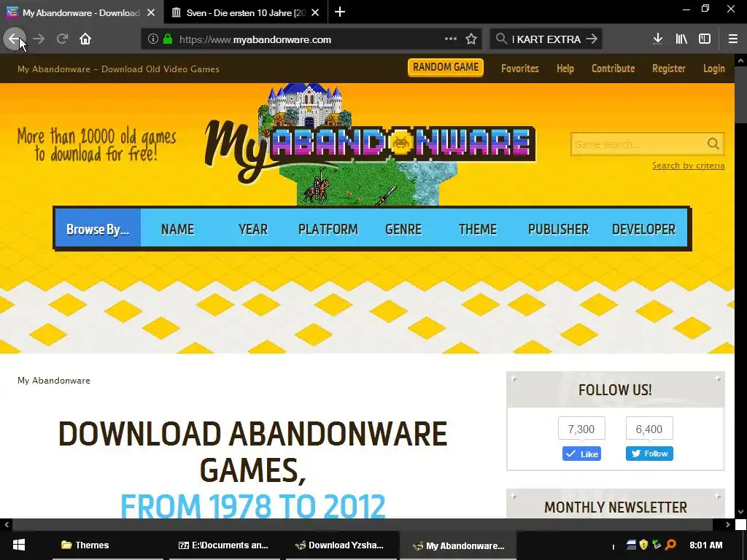Open the Firefox hamburger menu
Screen dimensions: 747x560
point(733,39)
